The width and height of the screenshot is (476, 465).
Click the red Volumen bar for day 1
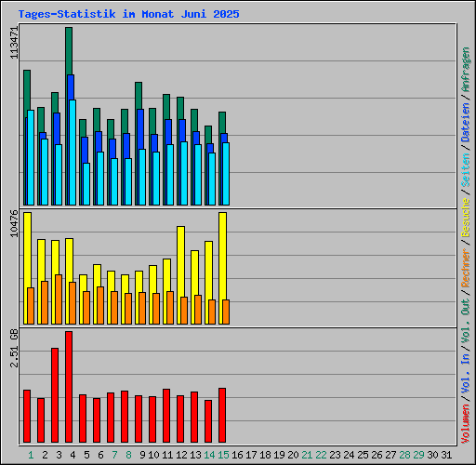tap(27, 416)
